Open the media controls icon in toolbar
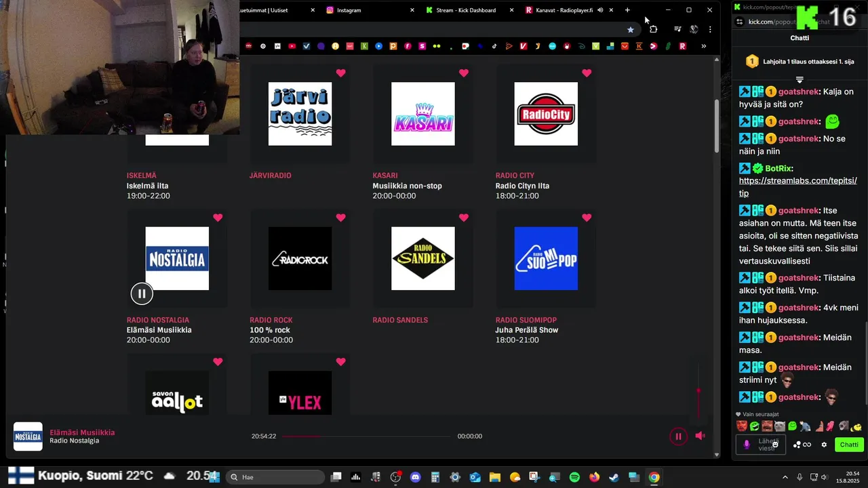Viewport: 868px width, 488px height. [x=677, y=29]
